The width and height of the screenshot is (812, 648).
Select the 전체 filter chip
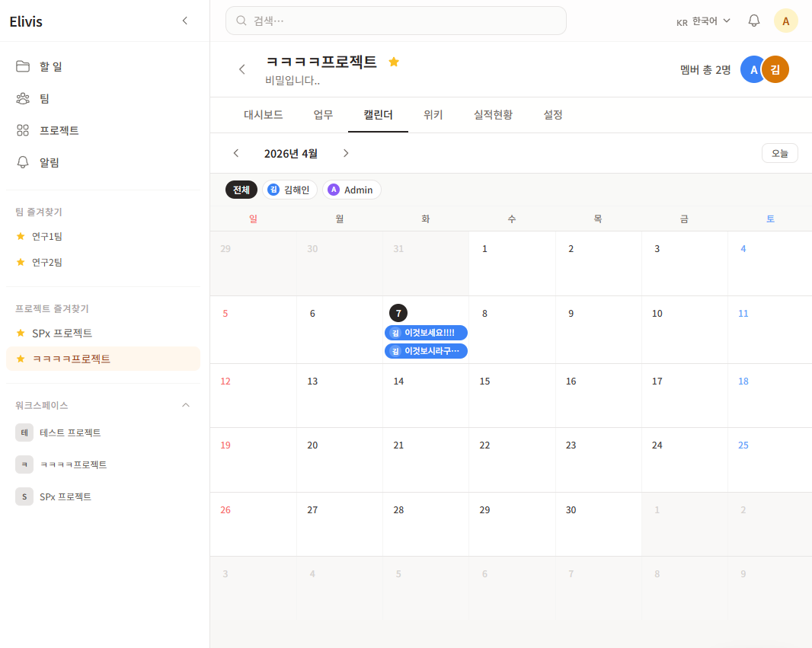pyautogui.click(x=241, y=190)
